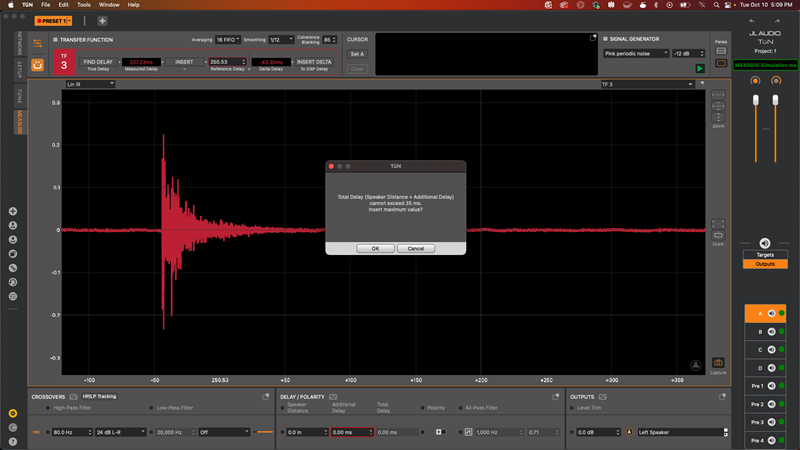This screenshot has width=800, height=450.
Task: Open macOS Spotlight search
Action: coord(716,5)
